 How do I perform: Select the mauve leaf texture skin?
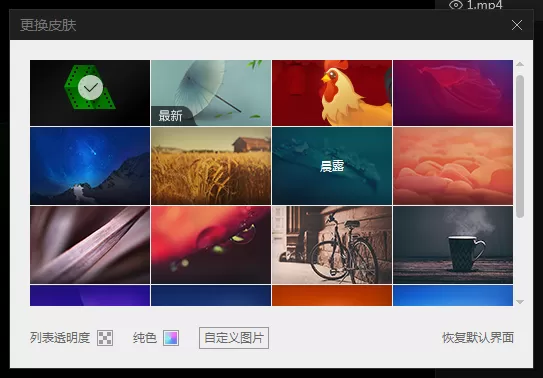click(x=90, y=245)
